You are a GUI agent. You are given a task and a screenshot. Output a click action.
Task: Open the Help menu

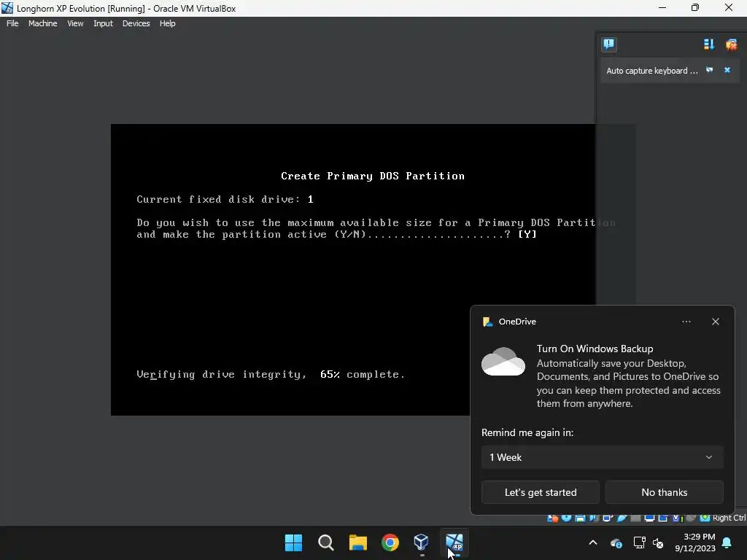(167, 23)
